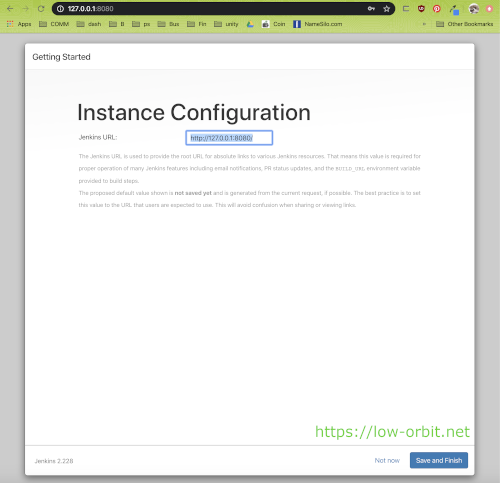
Task: Expand the Bus bookmark folder
Action: [x=168, y=24]
